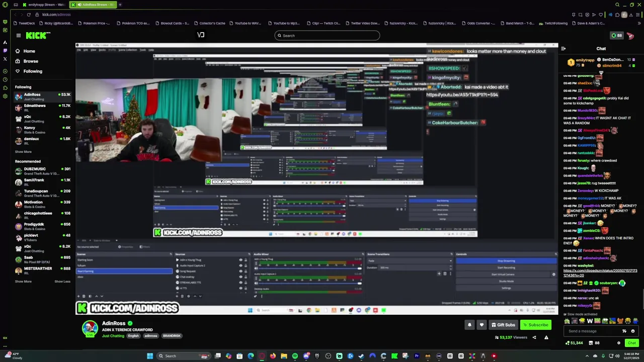The width and height of the screenshot is (644, 362).
Task: Report the stream with warning icon
Action: (546, 337)
